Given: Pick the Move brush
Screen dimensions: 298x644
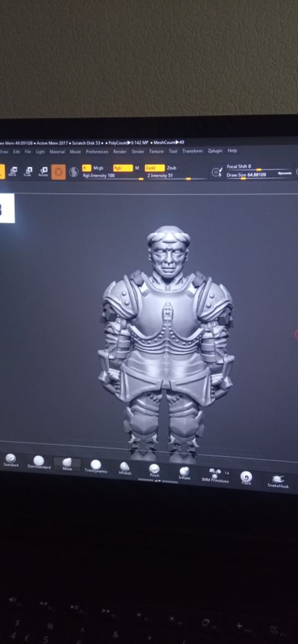Looking at the screenshot, I should point(67,464).
